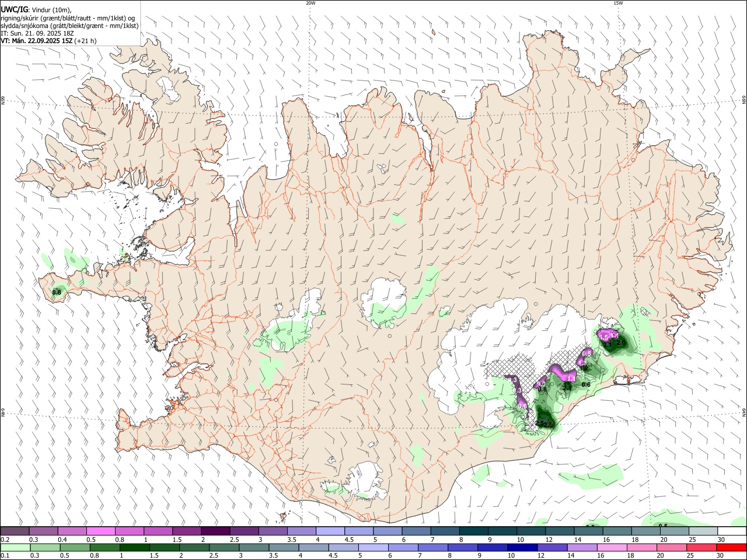
Task: Click the lavender 4–4.5 snow scale swatch
Action: point(331,531)
